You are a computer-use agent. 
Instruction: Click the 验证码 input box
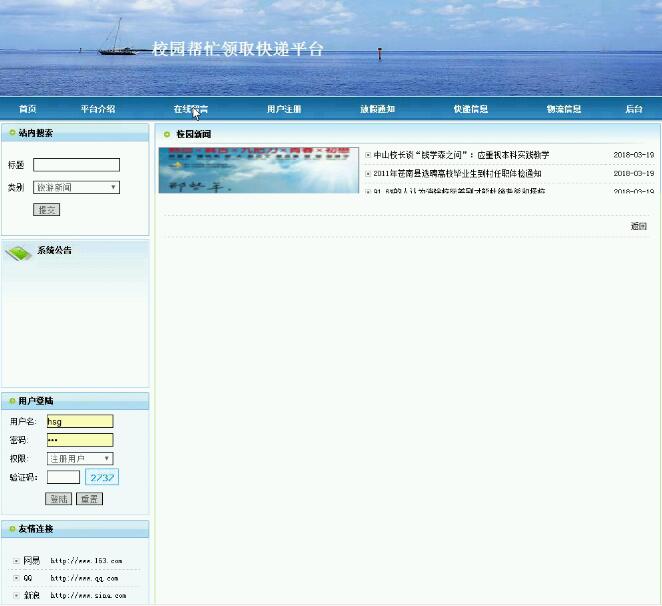[63, 477]
